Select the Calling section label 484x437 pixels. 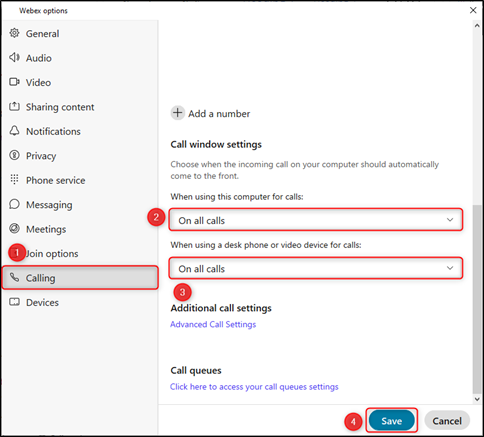click(40, 278)
